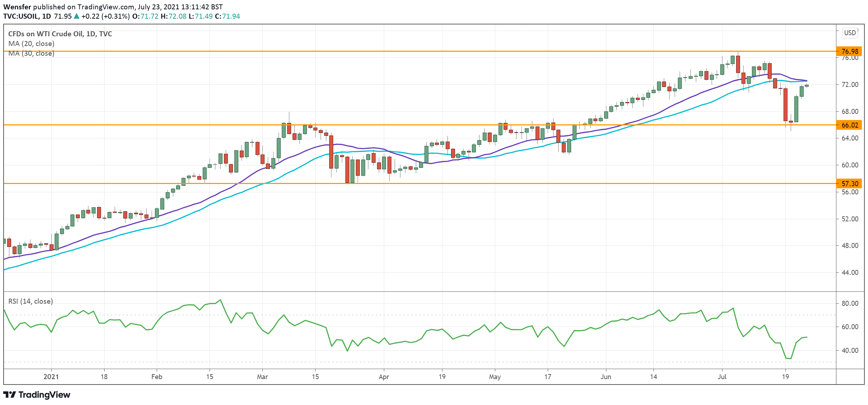Viewport: 868px width, 405px height.
Task: Toggle the RSI (14, close) indicator
Action: [x=30, y=301]
